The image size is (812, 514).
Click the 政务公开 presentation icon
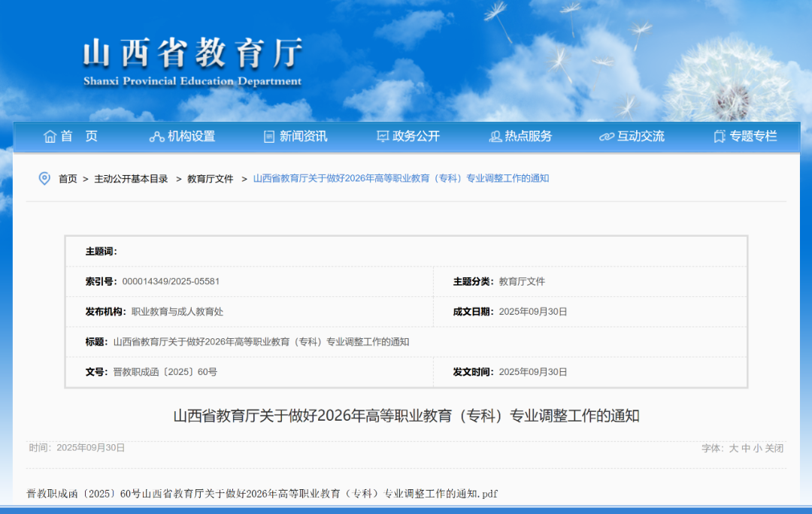(x=383, y=136)
